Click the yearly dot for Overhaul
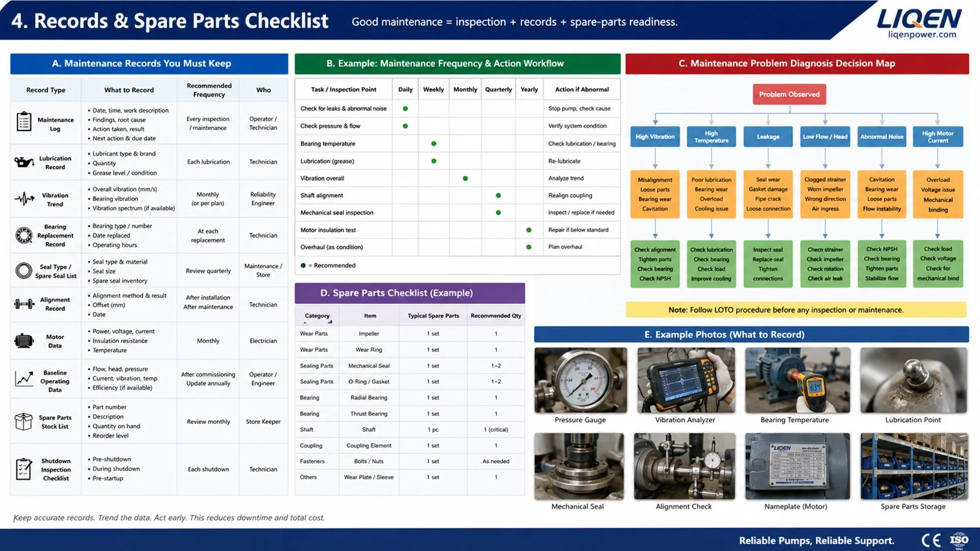 (x=529, y=247)
